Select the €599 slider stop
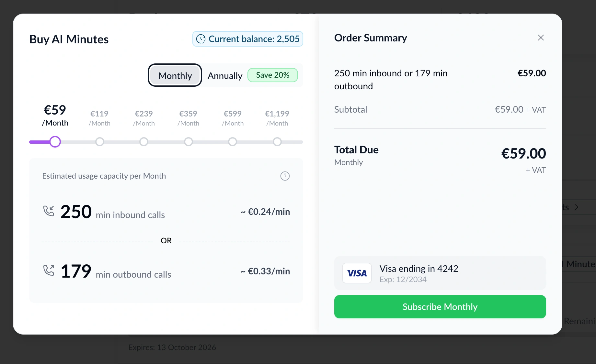 coord(233,142)
